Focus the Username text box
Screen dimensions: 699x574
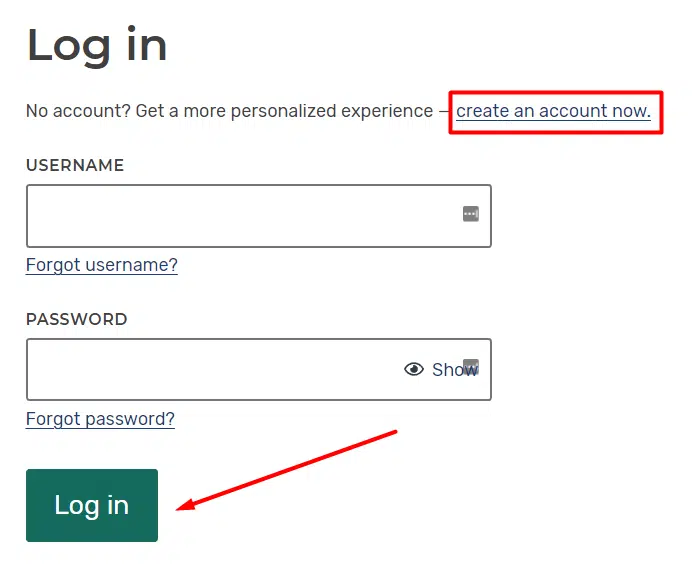point(240,216)
